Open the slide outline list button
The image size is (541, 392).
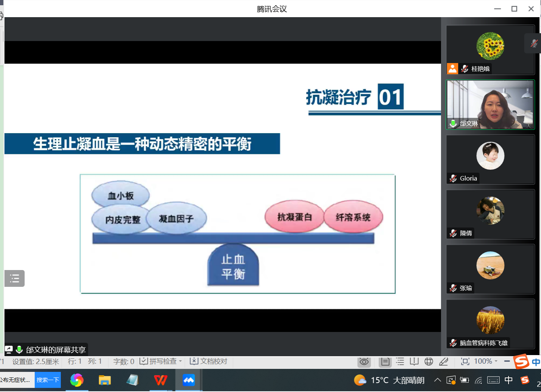coord(15,278)
